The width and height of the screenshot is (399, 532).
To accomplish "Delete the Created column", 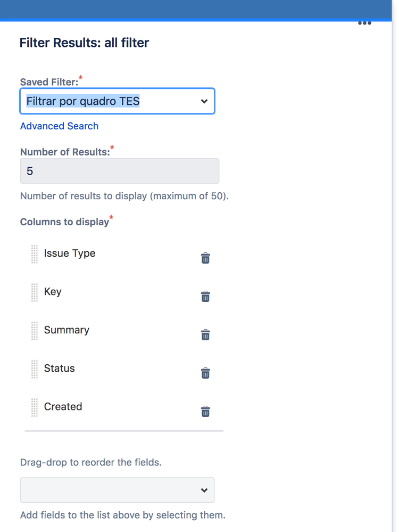I will click(x=205, y=411).
